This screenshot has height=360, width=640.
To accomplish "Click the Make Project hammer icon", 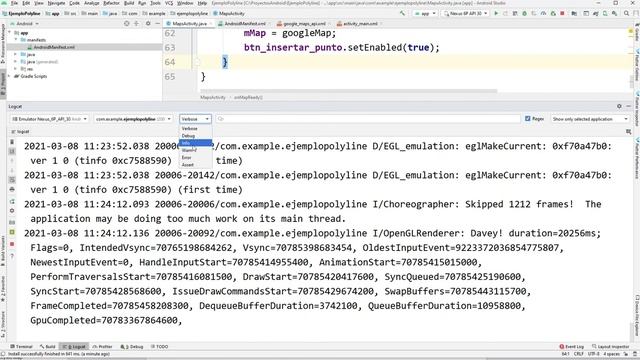I will click(402, 13).
